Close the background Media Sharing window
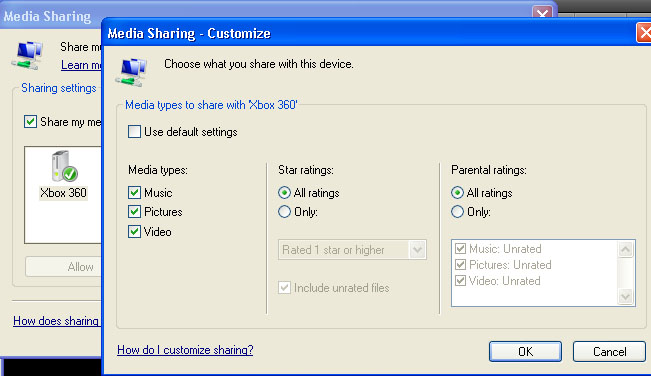The height and width of the screenshot is (376, 651). pyautogui.click(x=542, y=12)
